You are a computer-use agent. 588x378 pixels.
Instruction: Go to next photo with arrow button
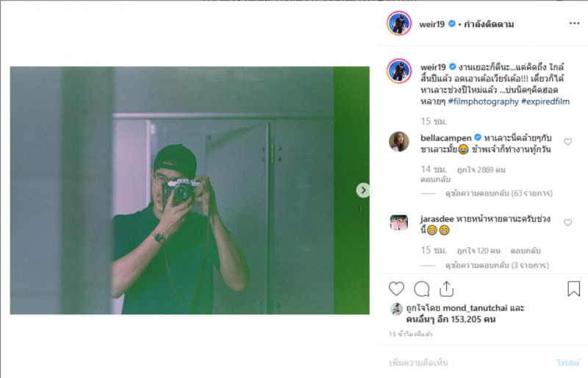tap(363, 190)
